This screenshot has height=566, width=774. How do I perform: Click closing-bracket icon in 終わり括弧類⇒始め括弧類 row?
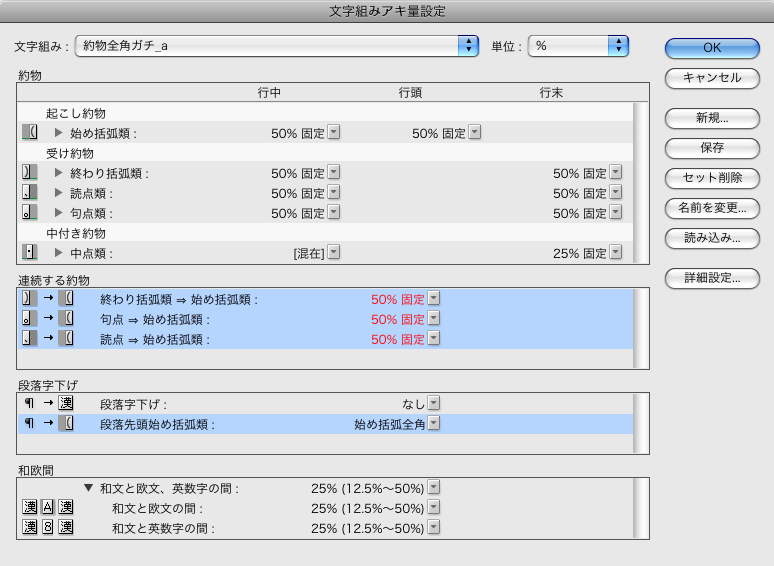pos(30,298)
